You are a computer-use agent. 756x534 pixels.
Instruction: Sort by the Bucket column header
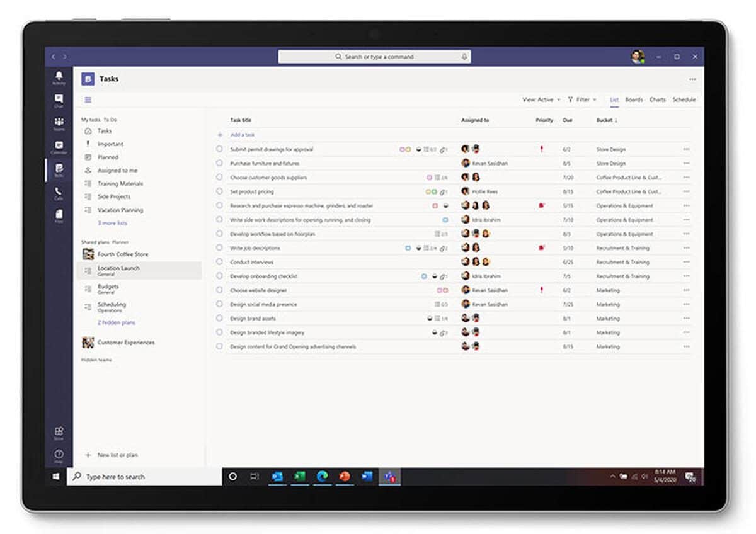(x=607, y=120)
